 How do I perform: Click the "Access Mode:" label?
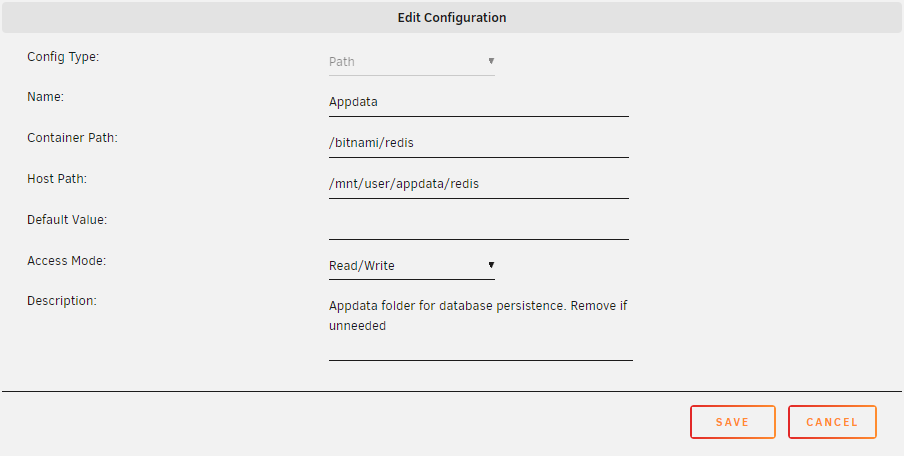pos(67,261)
